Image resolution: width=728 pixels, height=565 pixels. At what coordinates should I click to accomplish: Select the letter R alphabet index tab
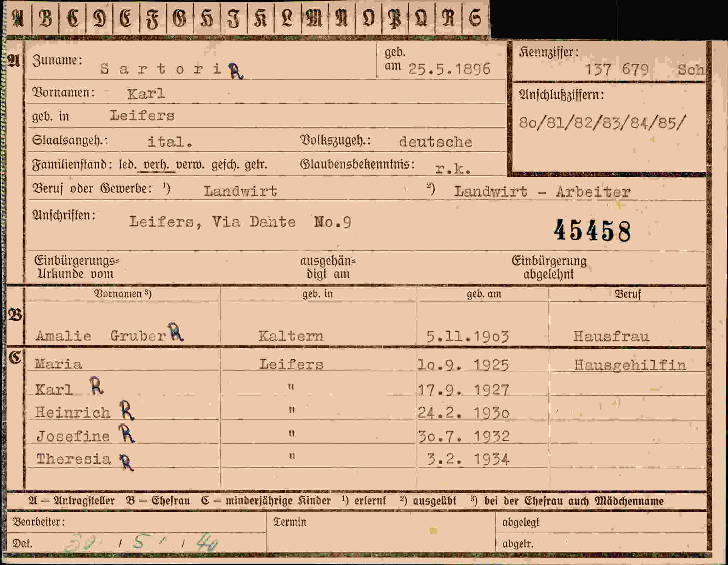[x=448, y=18]
